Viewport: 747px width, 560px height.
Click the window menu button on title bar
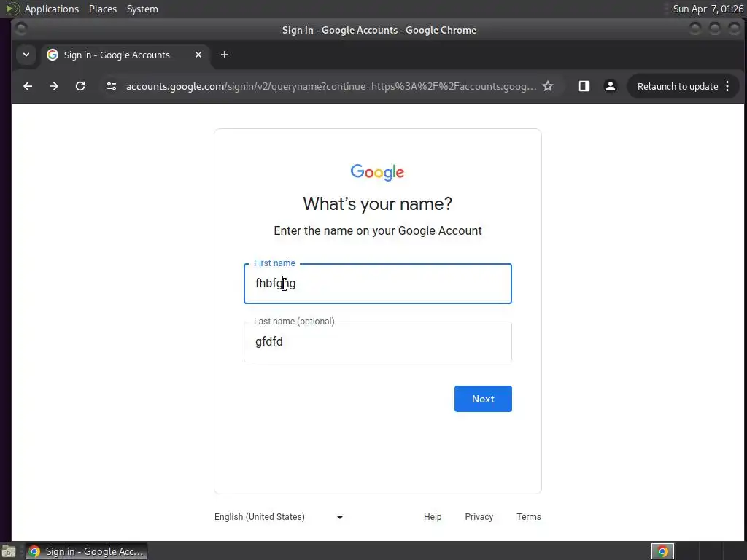pos(21,29)
